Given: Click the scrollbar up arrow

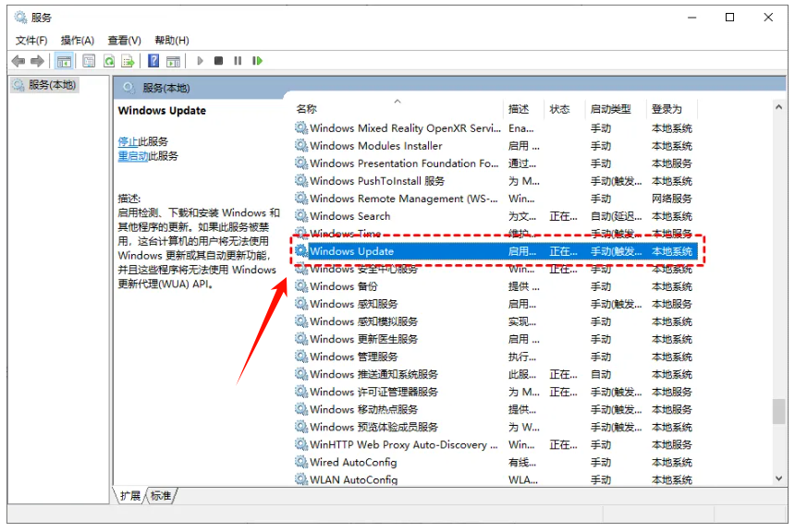Looking at the screenshot, I should (778, 107).
